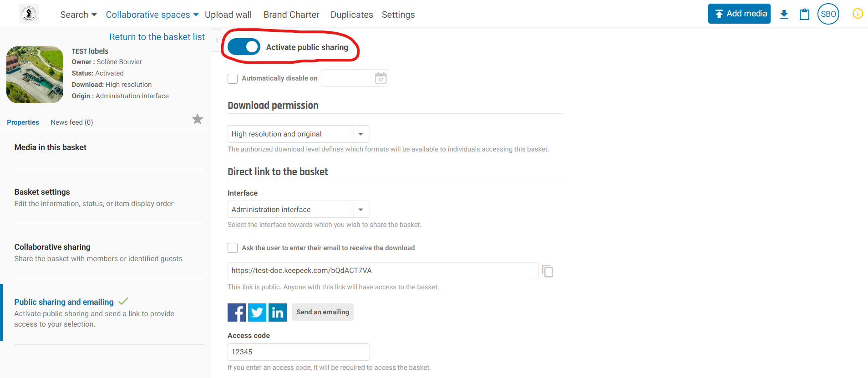Click the Access code input field
868x378 pixels.
click(x=299, y=352)
